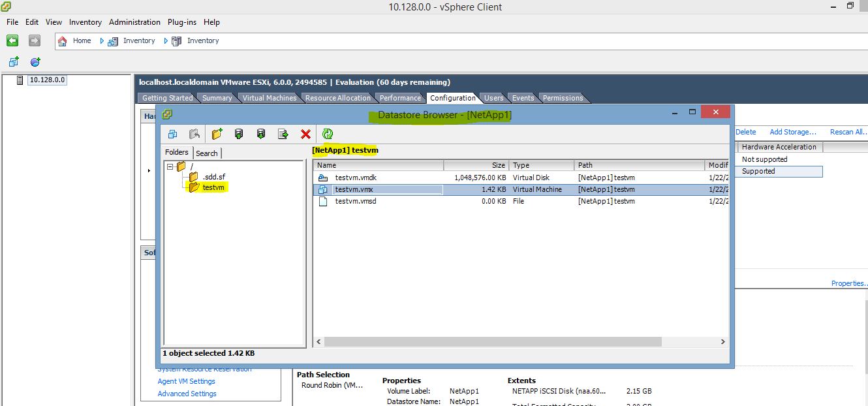Refresh the Datastore Browser view
The image size is (868, 406).
tap(328, 133)
